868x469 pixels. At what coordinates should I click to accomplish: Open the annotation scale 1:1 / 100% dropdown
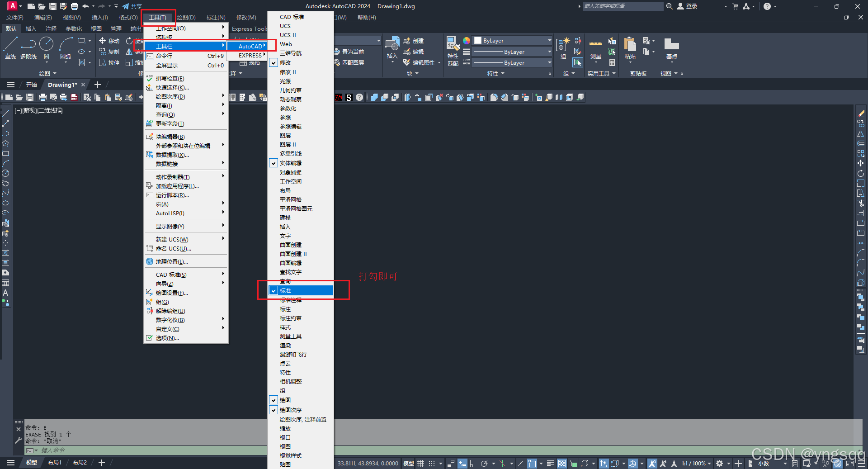[x=696, y=464]
